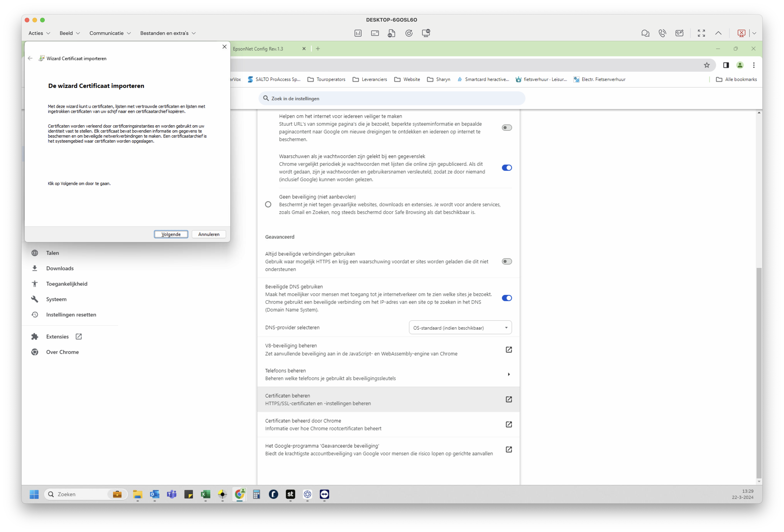The height and width of the screenshot is (532, 784).
Task: Open Certificaten beheren external link icon
Action: [509, 399]
